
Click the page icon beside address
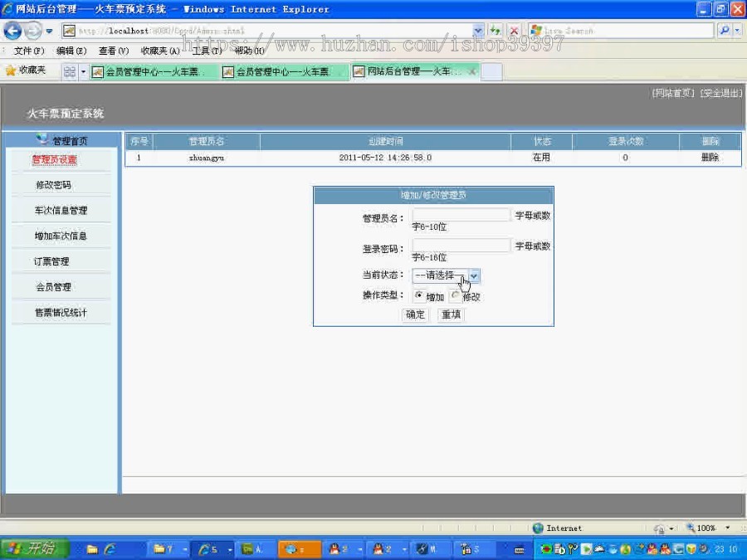69,31
